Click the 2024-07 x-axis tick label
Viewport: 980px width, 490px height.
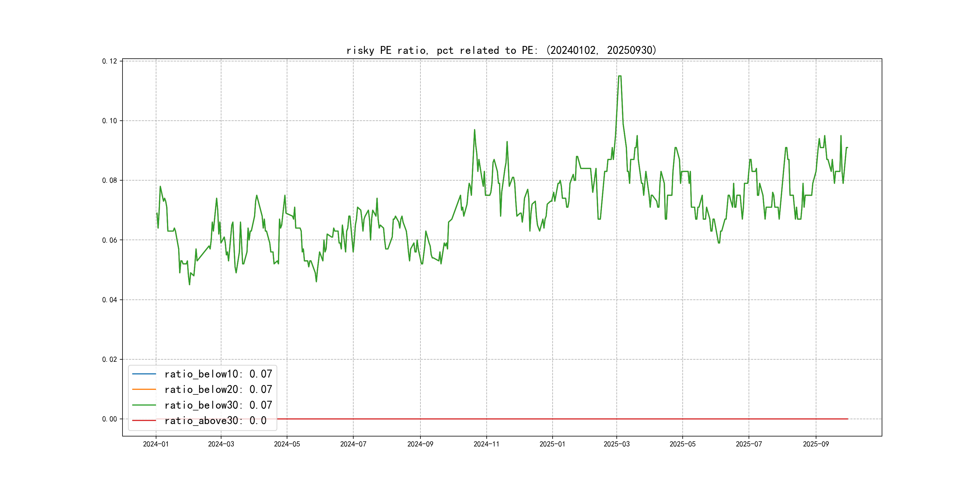(353, 444)
